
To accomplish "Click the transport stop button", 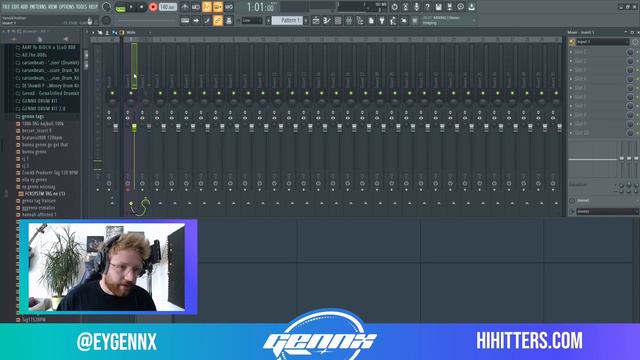I will 141,7.
